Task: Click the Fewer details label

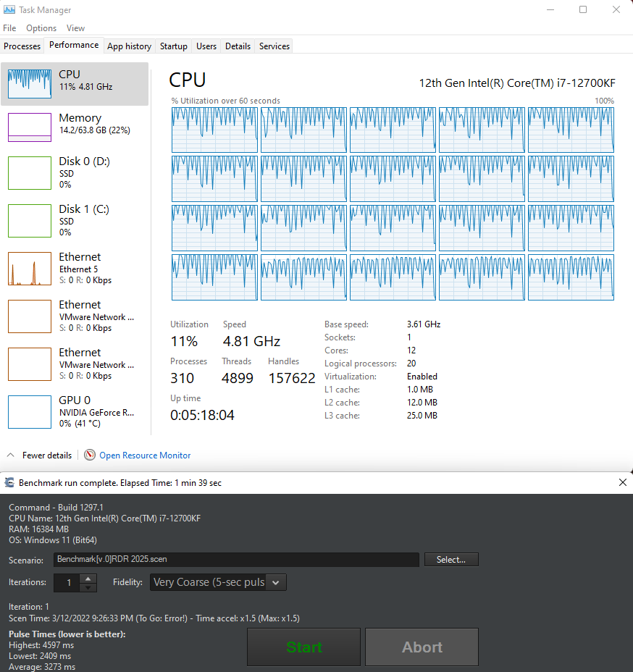Action: click(x=46, y=455)
